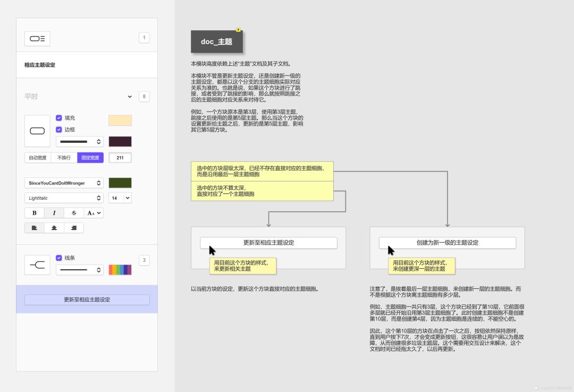Uncheck the 边框 border checkbox

(x=58, y=130)
